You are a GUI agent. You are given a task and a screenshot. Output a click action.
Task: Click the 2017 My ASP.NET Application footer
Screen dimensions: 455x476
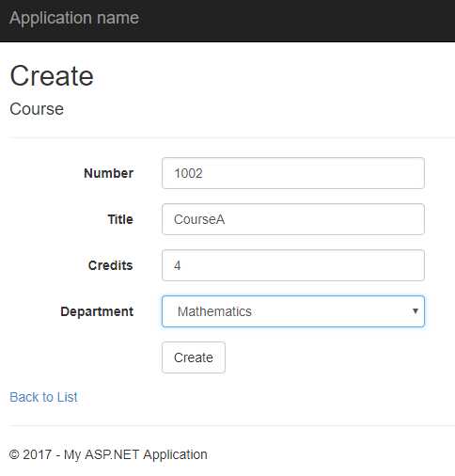pos(108,454)
